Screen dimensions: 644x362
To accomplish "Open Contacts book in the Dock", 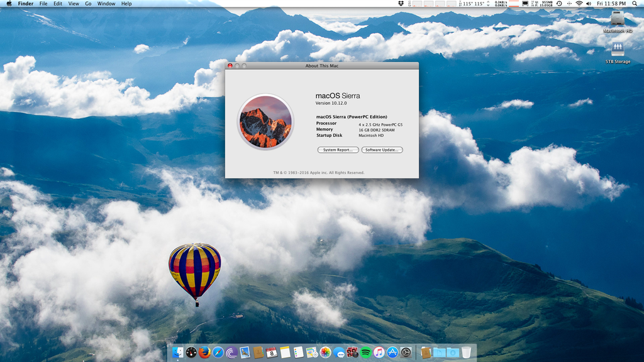I will pyautogui.click(x=258, y=352).
